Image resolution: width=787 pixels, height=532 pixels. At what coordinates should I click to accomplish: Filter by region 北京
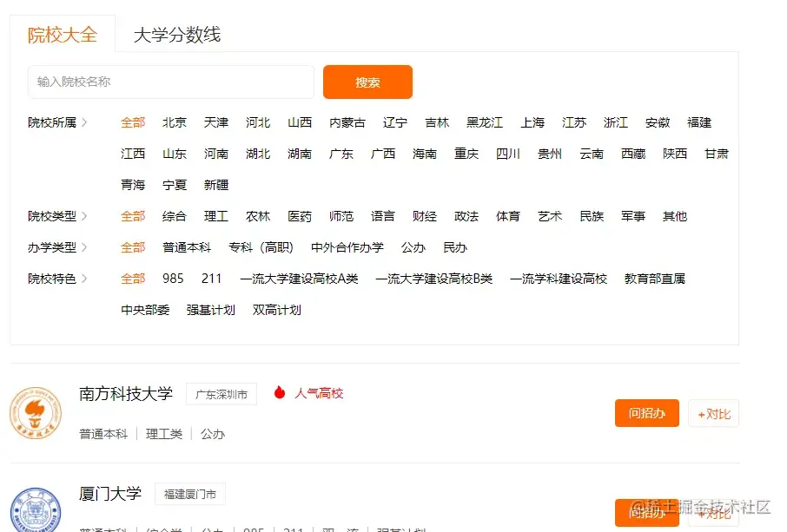(x=174, y=122)
